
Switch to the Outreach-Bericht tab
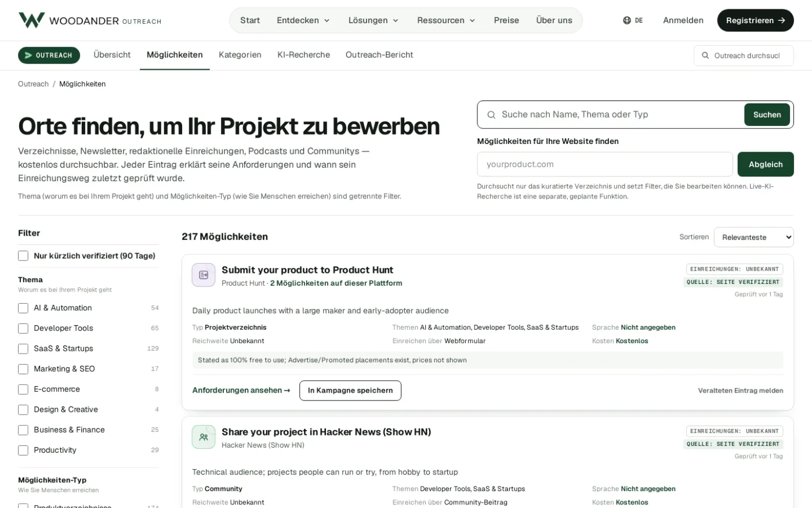click(x=379, y=55)
